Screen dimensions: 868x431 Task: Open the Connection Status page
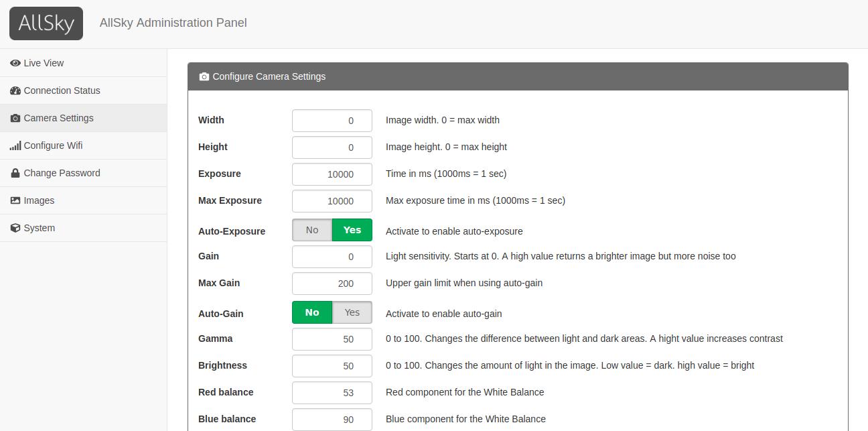tap(62, 90)
